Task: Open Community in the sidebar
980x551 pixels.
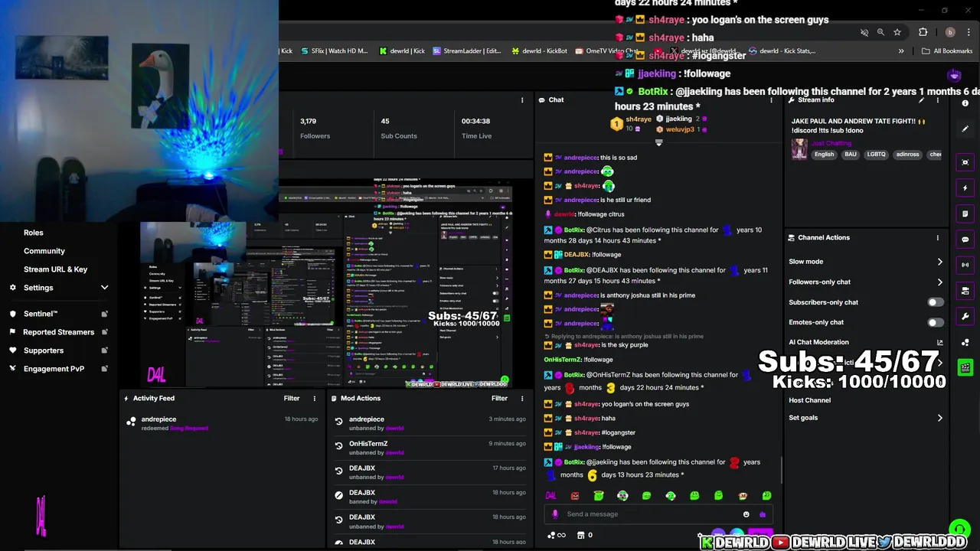Action: [x=44, y=251]
